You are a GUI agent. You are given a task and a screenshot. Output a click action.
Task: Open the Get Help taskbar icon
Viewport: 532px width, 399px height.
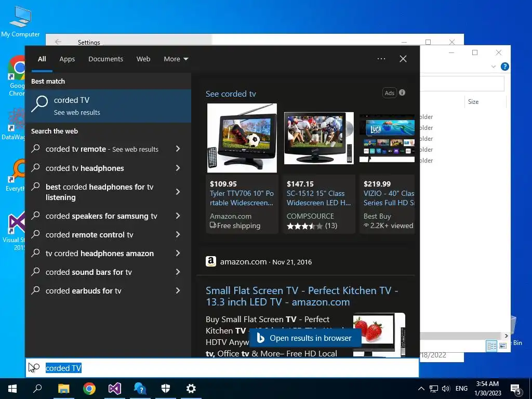[140, 389]
